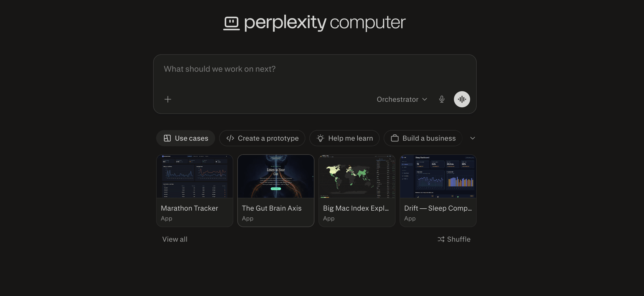The height and width of the screenshot is (296, 644).
Task: Open the Big Mac Index Explorer thumbnail
Action: (357, 176)
